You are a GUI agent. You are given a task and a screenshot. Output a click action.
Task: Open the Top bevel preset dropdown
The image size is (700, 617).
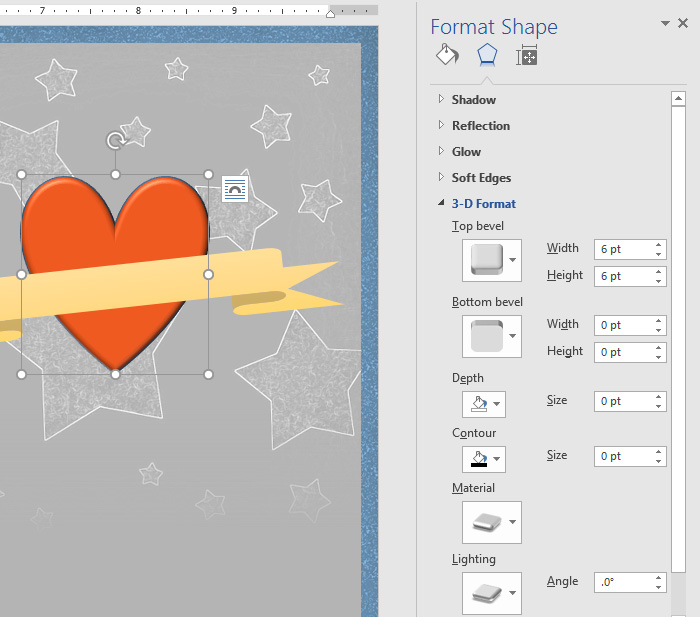pyautogui.click(x=491, y=261)
